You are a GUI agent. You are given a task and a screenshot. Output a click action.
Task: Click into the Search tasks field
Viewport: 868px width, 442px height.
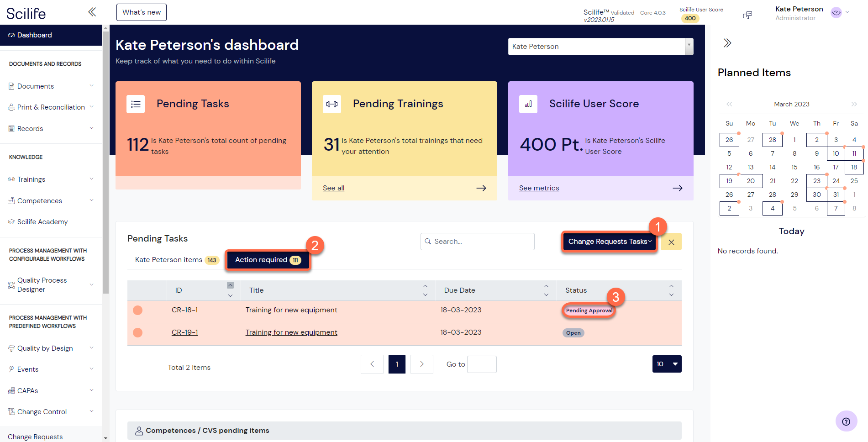(478, 242)
